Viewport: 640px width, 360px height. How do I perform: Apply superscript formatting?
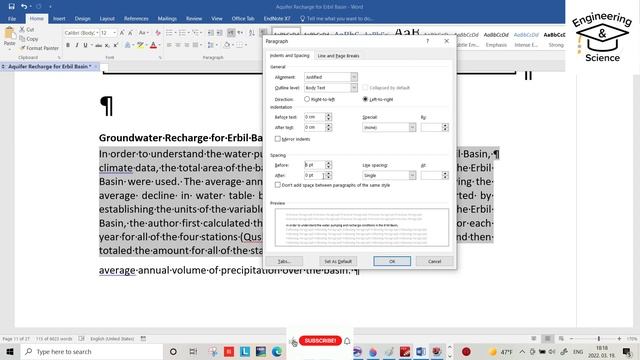[x=116, y=45]
